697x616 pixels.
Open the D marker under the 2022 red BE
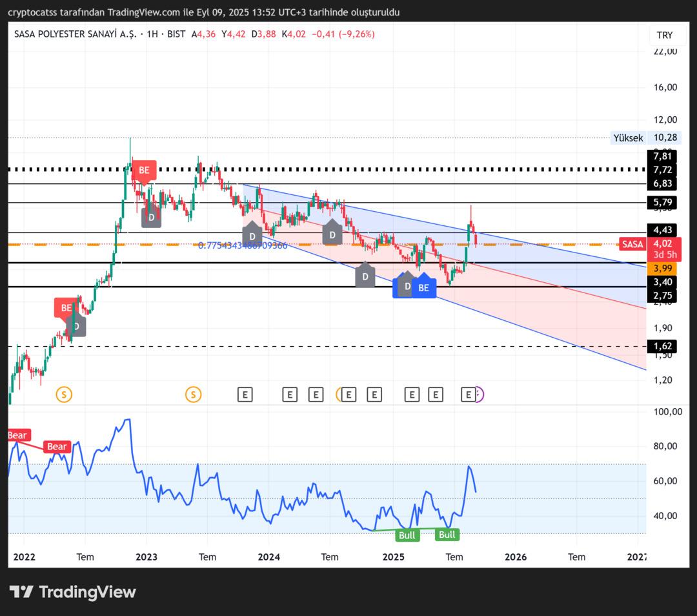pyautogui.click(x=76, y=326)
